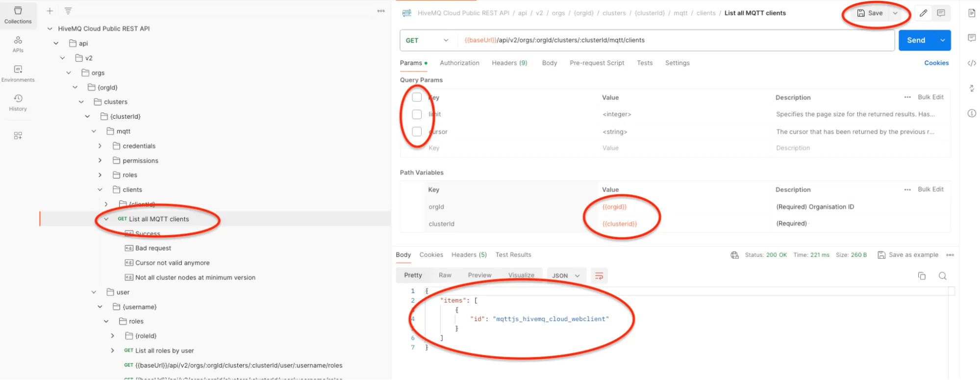Switch to the Headers (9) request tab
Screen dimensions: 980x380
(509, 63)
